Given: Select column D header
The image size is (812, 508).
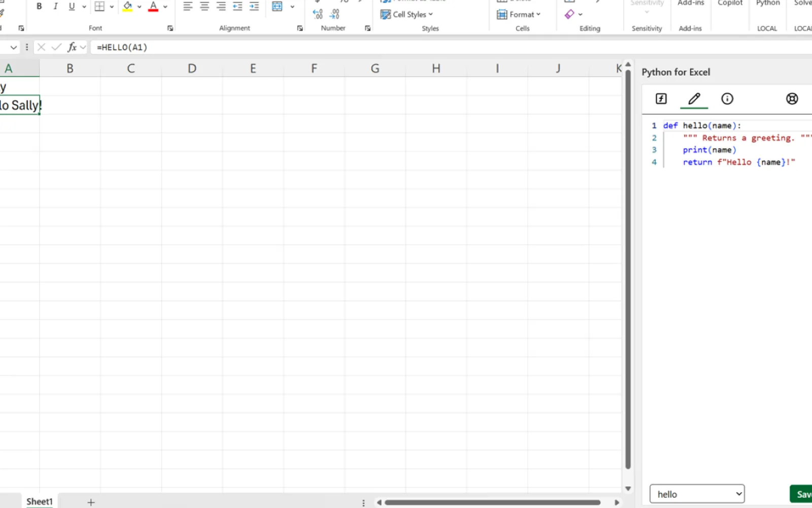Looking at the screenshot, I should tap(192, 68).
